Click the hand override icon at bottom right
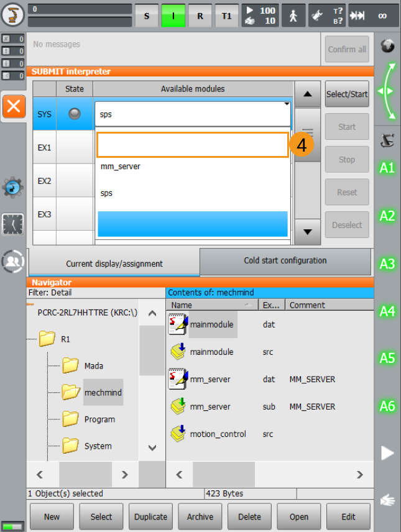This screenshot has width=401, height=532. (387, 500)
